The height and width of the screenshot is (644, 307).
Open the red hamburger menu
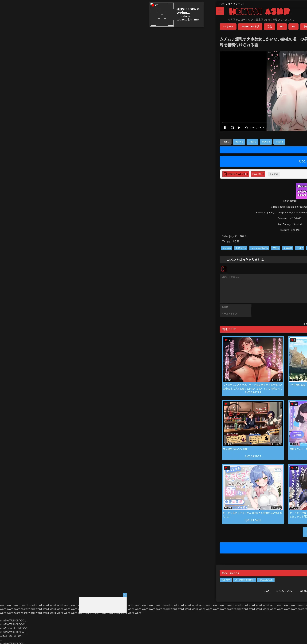220,11
